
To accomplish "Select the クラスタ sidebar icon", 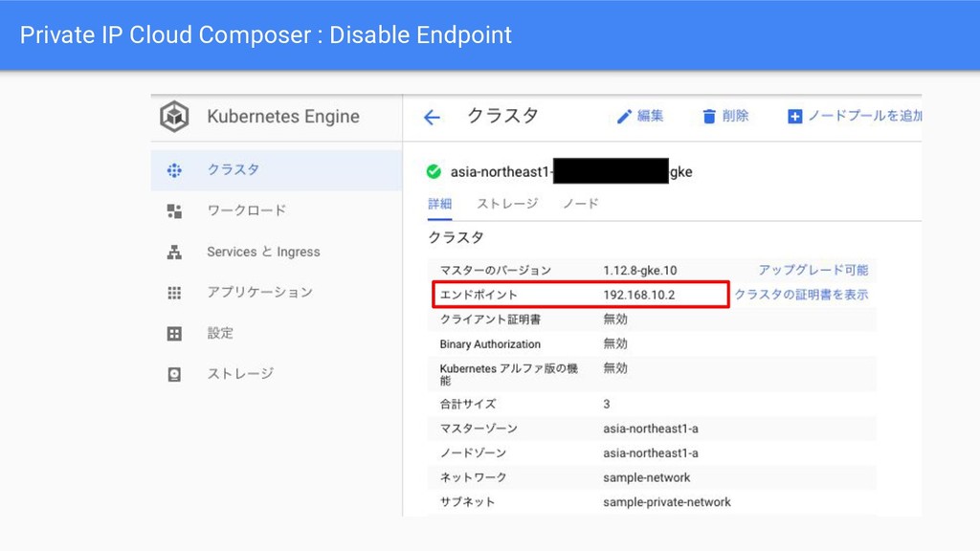I will pyautogui.click(x=174, y=170).
